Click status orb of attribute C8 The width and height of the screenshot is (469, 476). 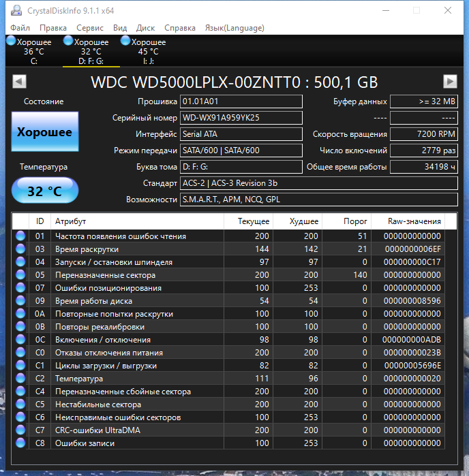[20, 443]
